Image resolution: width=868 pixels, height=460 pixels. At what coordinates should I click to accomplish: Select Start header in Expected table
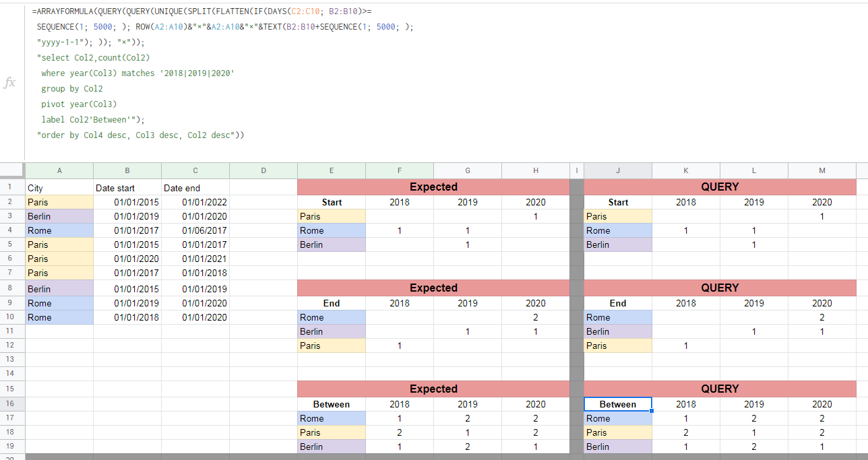click(x=332, y=202)
